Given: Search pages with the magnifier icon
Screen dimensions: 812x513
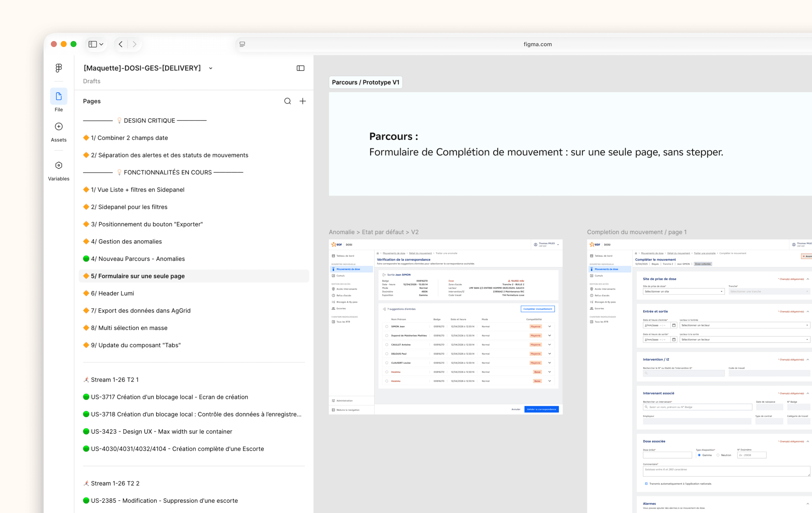Looking at the screenshot, I should click(287, 101).
